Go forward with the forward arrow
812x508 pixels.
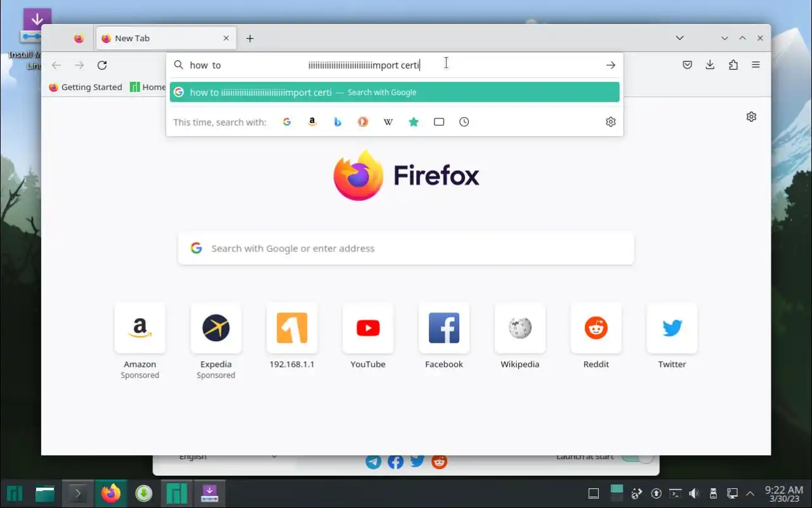(x=79, y=65)
